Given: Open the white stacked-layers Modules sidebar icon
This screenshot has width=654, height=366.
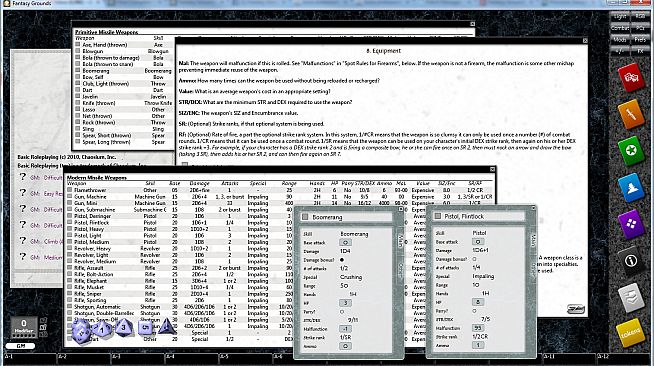Looking at the screenshot, I should [631, 297].
